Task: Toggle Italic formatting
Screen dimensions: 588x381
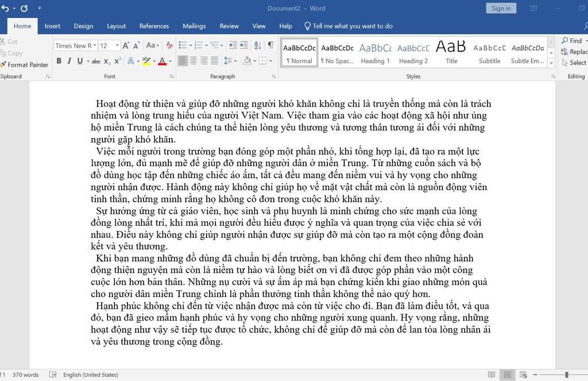Action: click(69, 61)
